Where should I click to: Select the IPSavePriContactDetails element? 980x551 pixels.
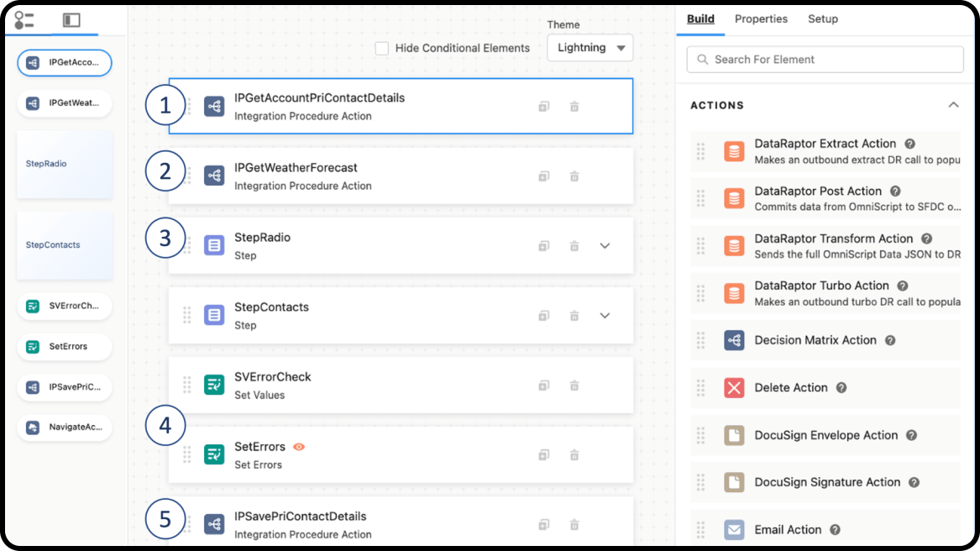(x=300, y=517)
